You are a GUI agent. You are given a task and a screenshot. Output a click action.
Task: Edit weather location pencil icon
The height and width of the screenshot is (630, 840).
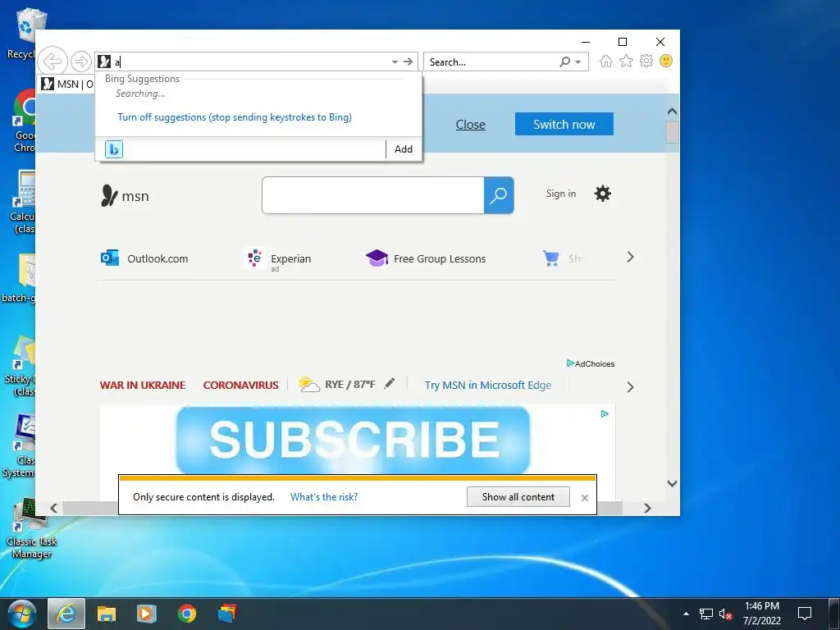(x=390, y=383)
